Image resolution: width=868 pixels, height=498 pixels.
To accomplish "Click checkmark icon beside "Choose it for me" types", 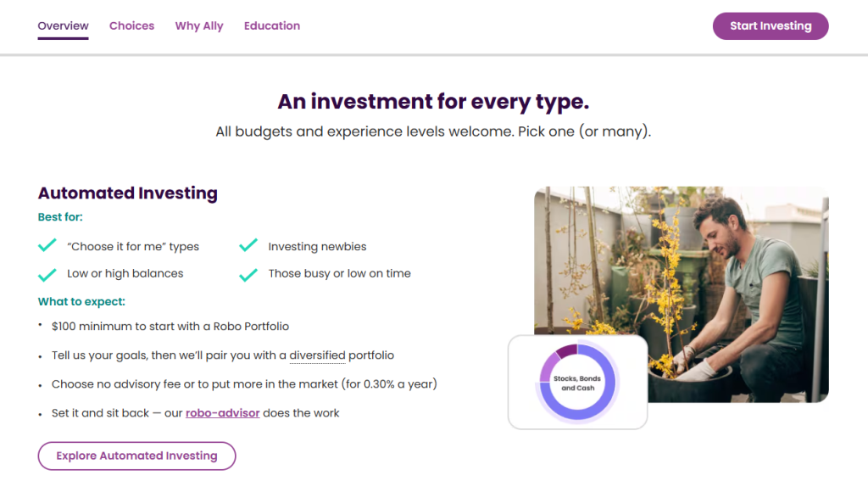I will tap(47, 246).
